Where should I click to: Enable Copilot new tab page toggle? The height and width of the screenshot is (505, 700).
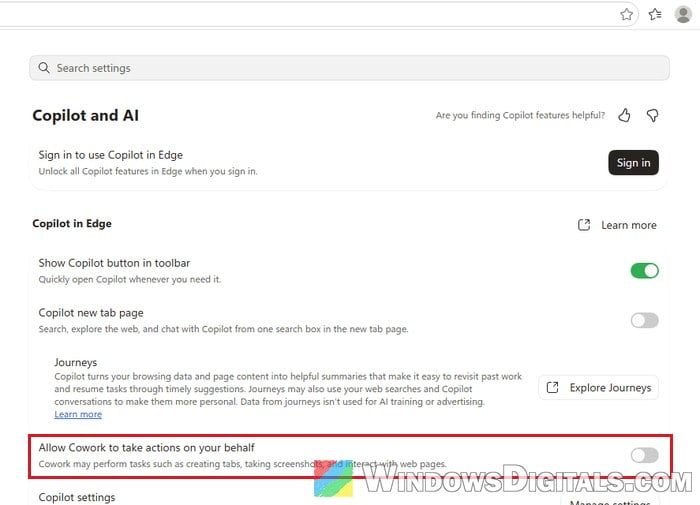(x=644, y=320)
